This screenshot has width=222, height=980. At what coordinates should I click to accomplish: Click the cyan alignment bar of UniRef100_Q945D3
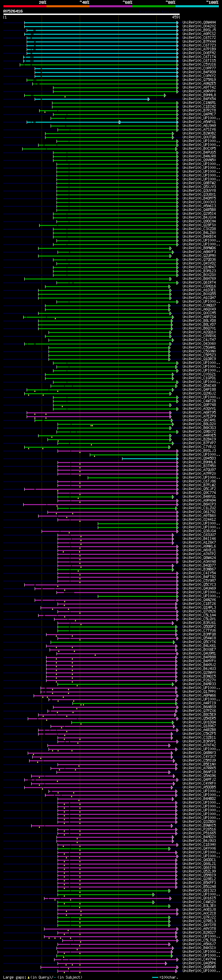click(150, 459)
